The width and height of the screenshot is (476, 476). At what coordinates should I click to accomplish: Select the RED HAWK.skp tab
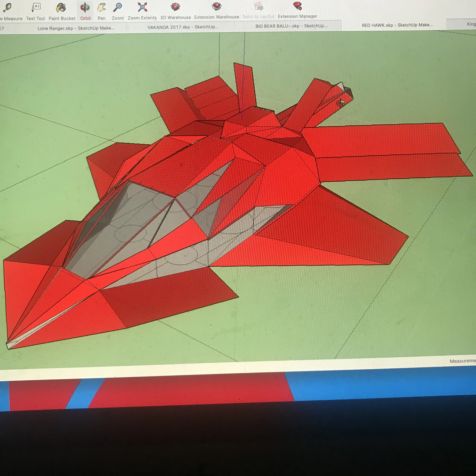point(397,25)
